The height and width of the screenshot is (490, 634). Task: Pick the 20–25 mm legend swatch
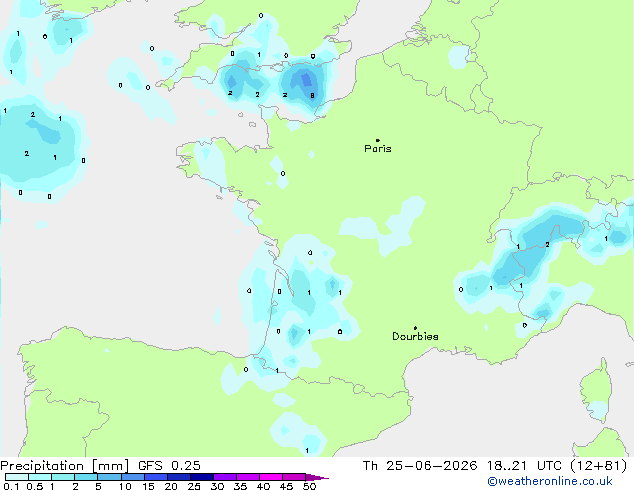pos(178,477)
